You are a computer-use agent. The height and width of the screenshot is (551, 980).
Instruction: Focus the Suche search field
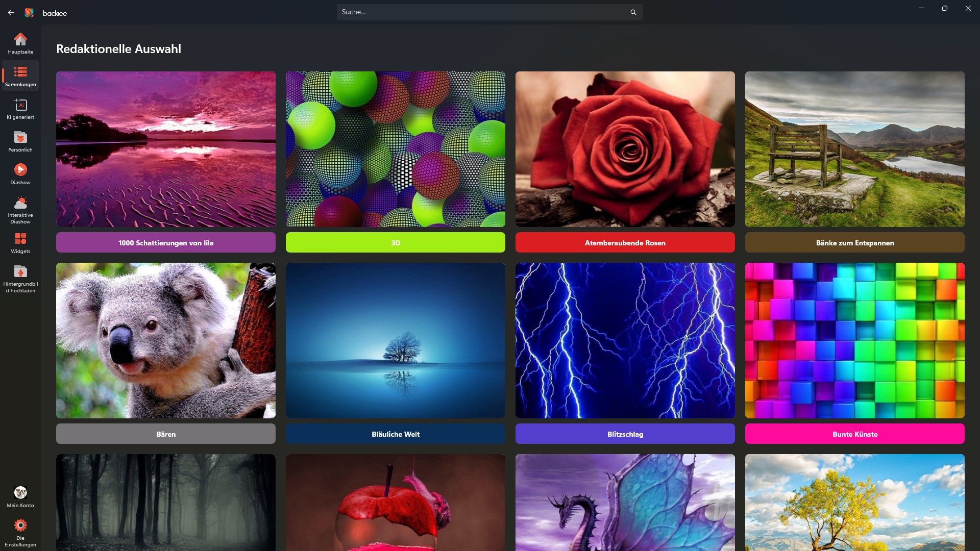tap(489, 12)
